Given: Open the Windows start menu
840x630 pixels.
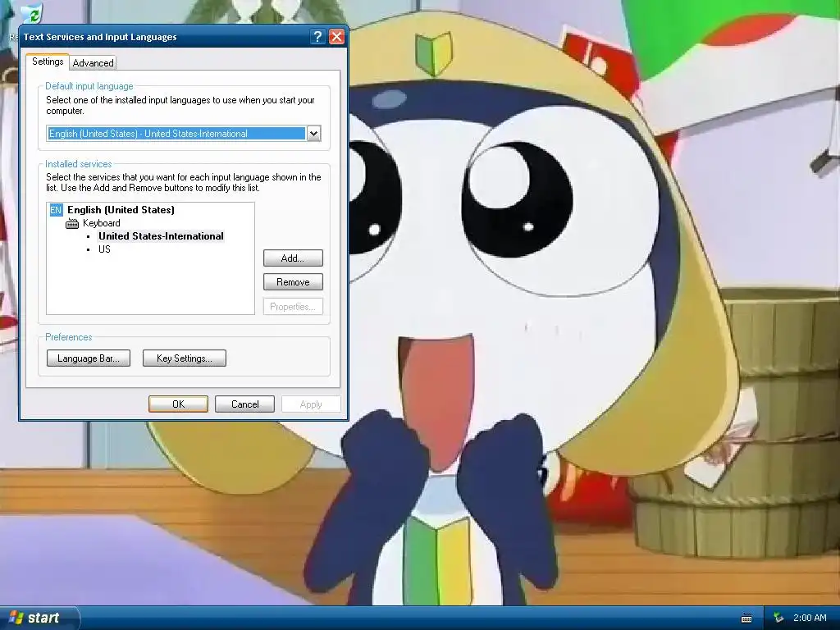Looking at the screenshot, I should point(39,618).
